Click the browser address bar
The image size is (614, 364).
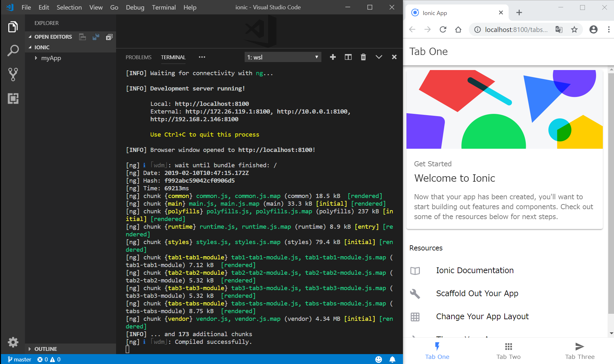pyautogui.click(x=516, y=30)
